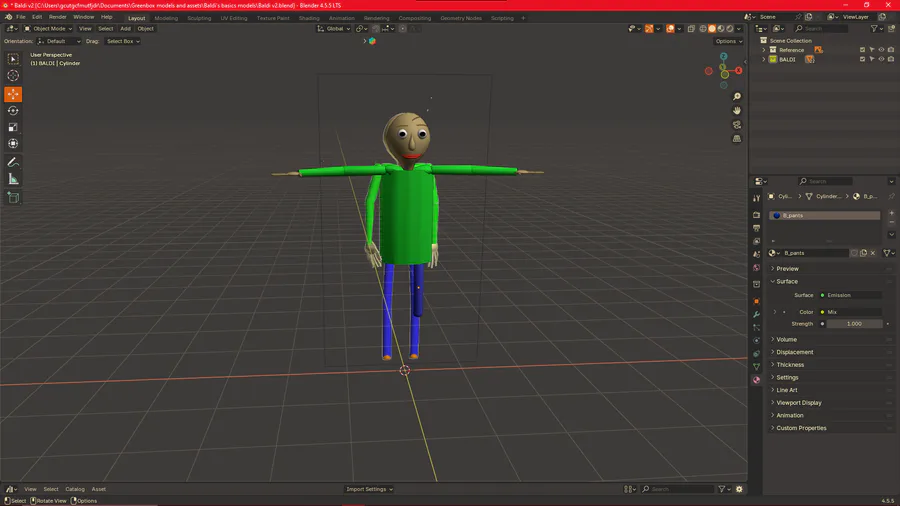Disable BALDI collection in renders
The height and width of the screenshot is (506, 900).
891,59
